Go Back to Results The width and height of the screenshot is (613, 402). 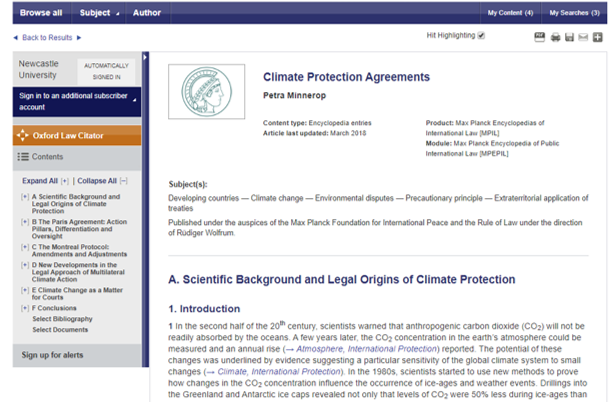pyautogui.click(x=46, y=38)
